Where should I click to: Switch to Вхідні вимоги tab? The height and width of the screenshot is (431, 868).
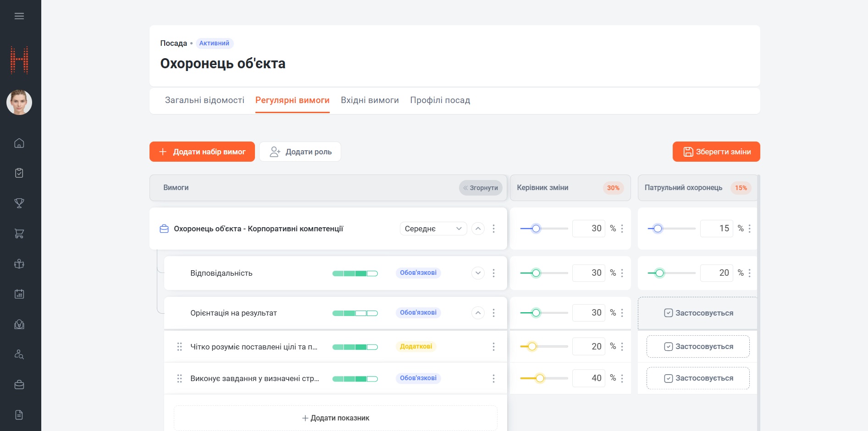point(370,100)
